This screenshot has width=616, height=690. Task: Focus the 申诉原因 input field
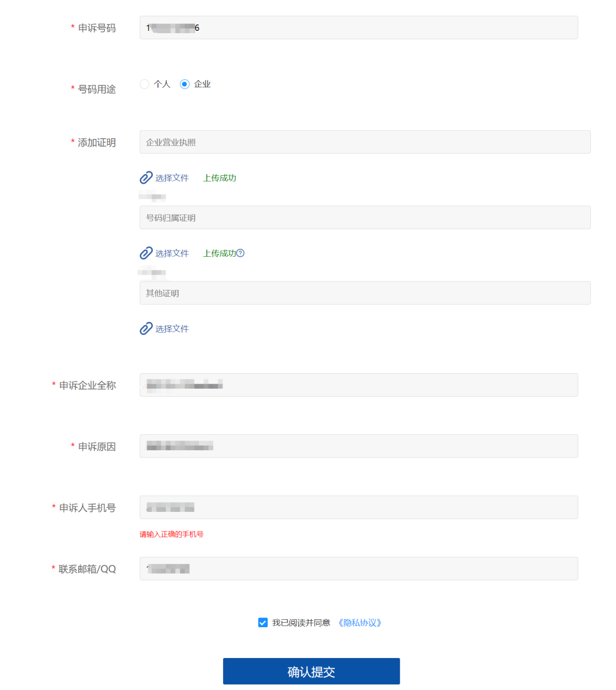pos(359,446)
